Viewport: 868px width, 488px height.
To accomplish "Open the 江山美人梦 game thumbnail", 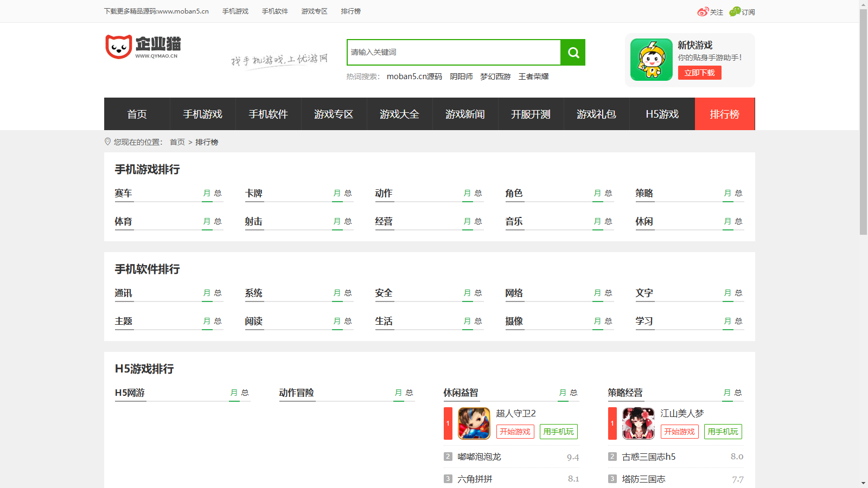I will pyautogui.click(x=639, y=423).
